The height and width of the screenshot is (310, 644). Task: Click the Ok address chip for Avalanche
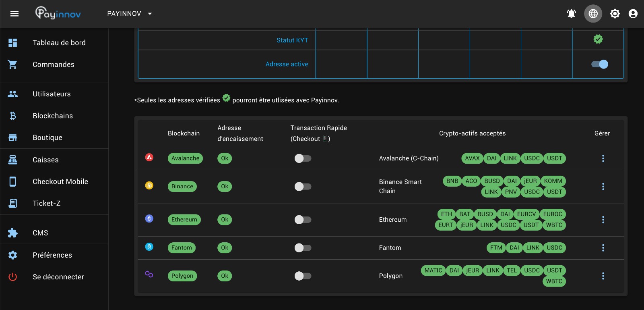pos(225,158)
